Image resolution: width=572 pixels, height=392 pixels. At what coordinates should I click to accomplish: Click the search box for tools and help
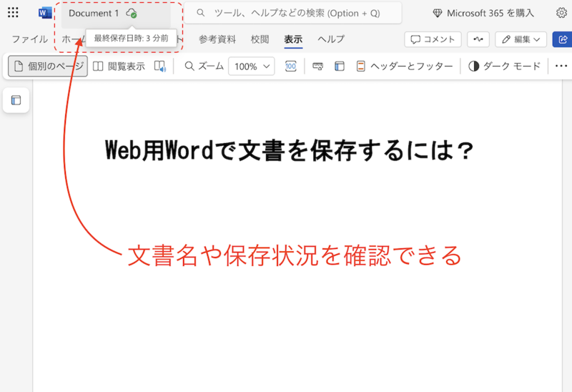[x=293, y=13]
